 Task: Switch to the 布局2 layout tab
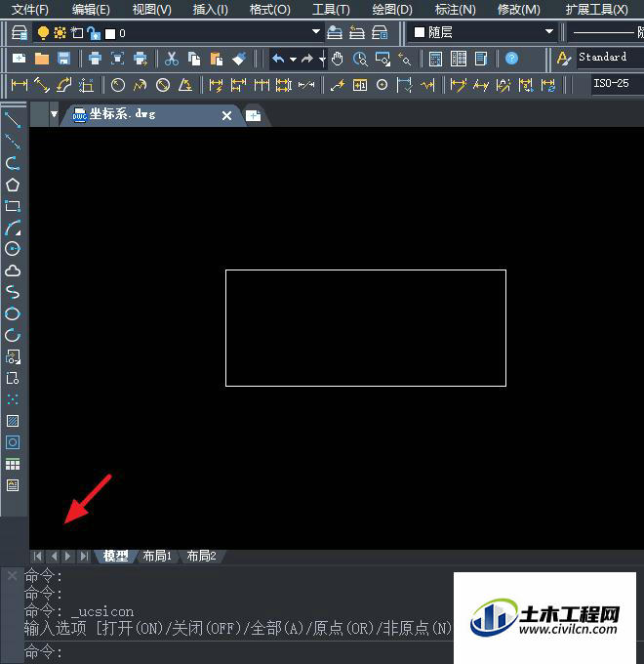coord(201,556)
